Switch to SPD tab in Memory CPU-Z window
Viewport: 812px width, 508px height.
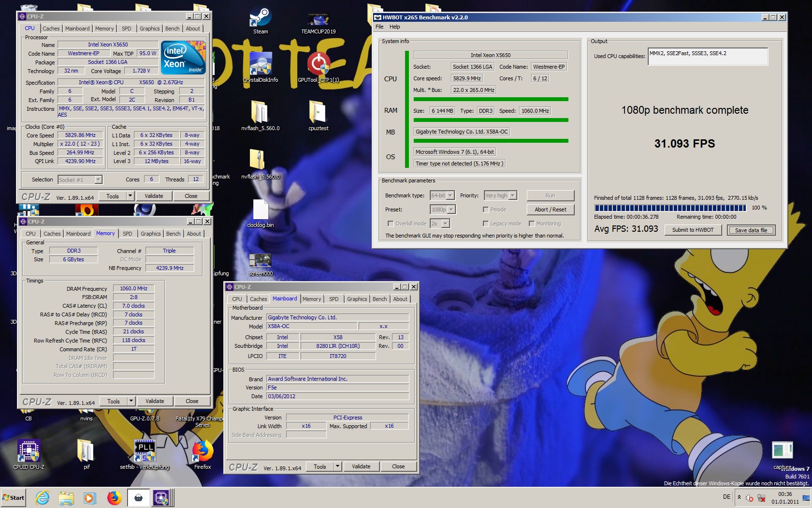[x=127, y=234]
